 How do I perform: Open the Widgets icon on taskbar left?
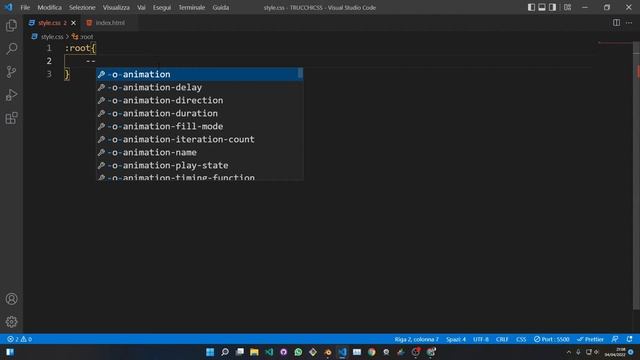(10, 352)
